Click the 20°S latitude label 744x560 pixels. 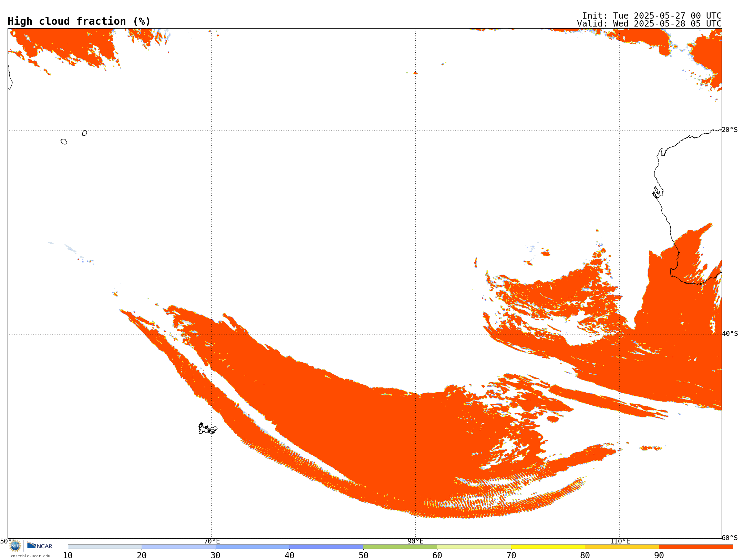click(x=730, y=130)
